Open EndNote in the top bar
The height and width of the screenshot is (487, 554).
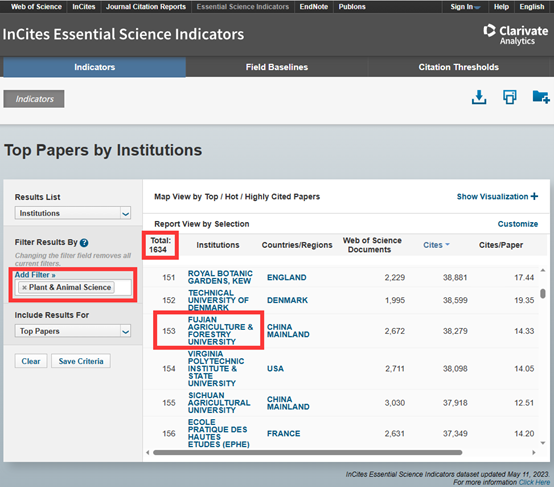click(314, 7)
